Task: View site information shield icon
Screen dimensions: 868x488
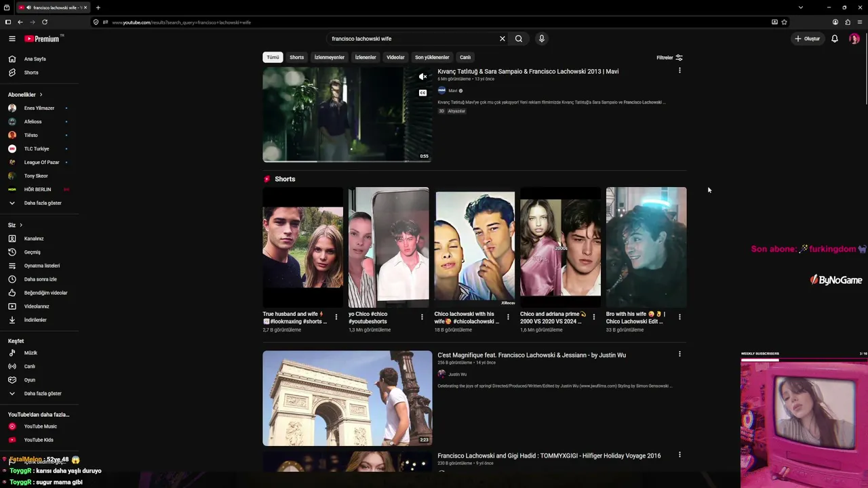Action: pos(96,22)
